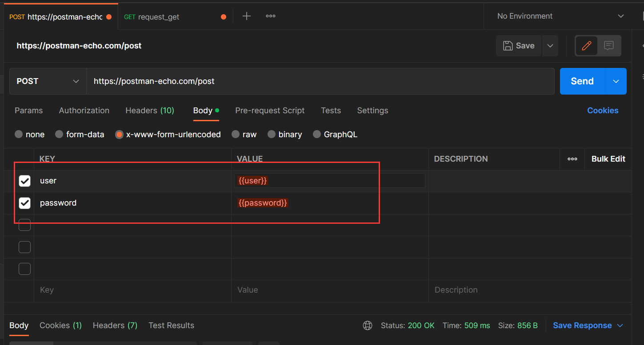This screenshot has height=345, width=644.
Task: Open the Pre-request Script tab
Action: coord(270,111)
